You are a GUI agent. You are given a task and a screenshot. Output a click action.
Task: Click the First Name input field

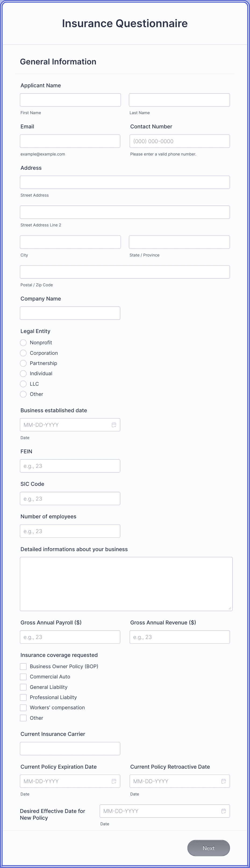point(70,100)
